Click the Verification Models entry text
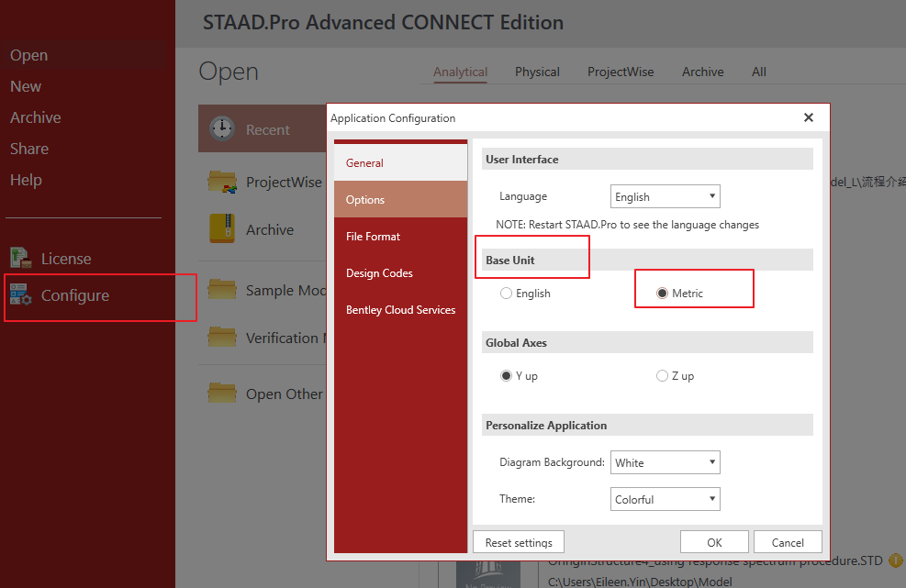Screen dimensions: 906x588 [x=286, y=338]
